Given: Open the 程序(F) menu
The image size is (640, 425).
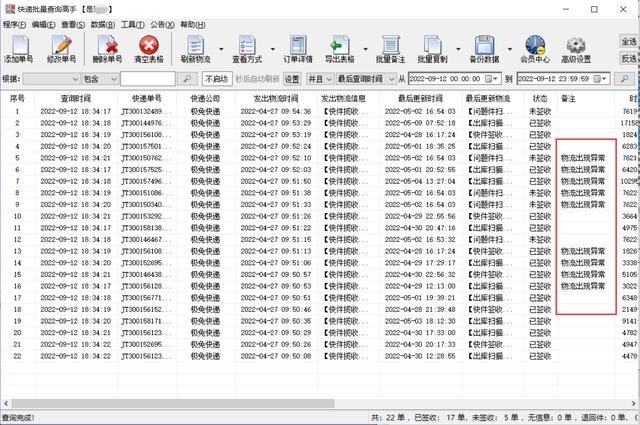Looking at the screenshot, I should (x=14, y=25).
